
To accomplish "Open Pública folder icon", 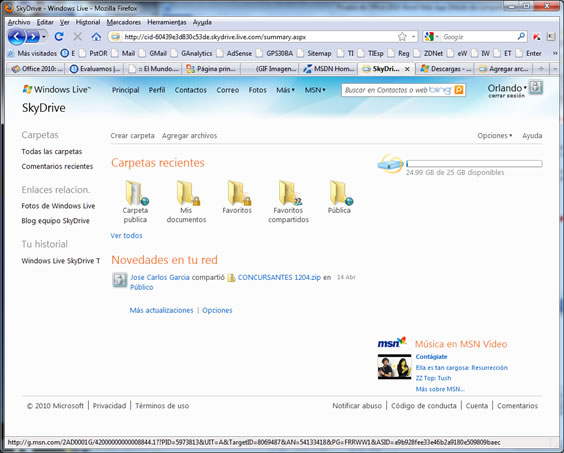I will point(341,193).
